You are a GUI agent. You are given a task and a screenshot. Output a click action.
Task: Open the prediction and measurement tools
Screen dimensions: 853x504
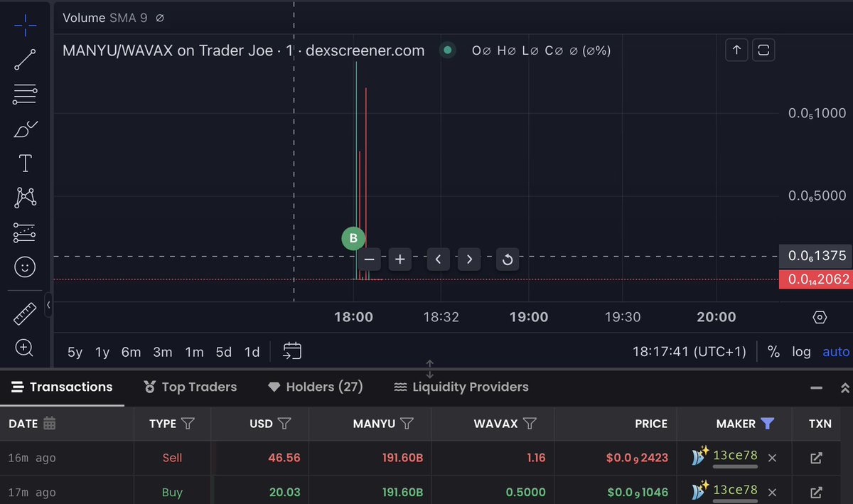pos(25,232)
